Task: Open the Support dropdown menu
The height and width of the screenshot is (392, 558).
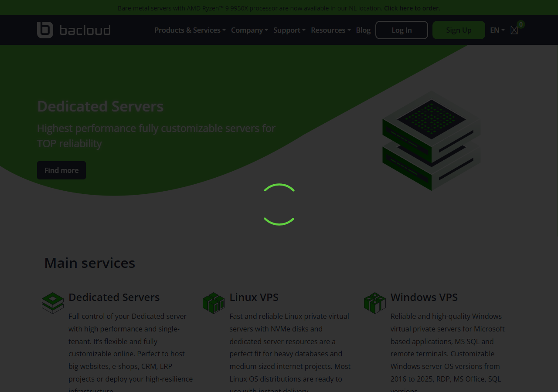Action: pos(289,30)
